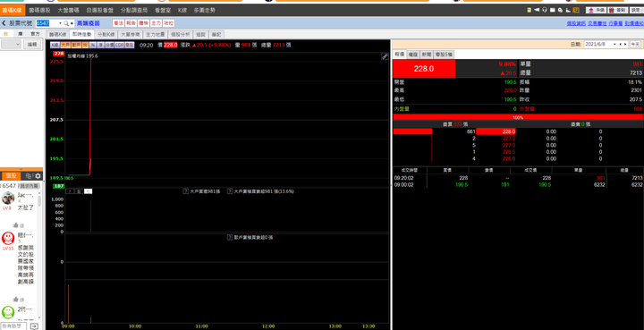Image resolution: width=644 pixels, height=330 pixels.
Task: Go to next date with right arrow
Action: (x=625, y=44)
